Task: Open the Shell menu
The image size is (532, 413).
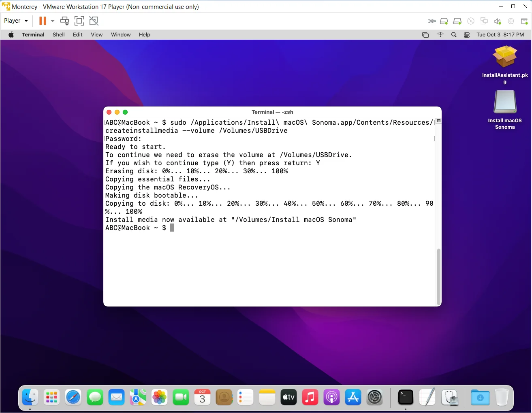Action: pos(58,35)
